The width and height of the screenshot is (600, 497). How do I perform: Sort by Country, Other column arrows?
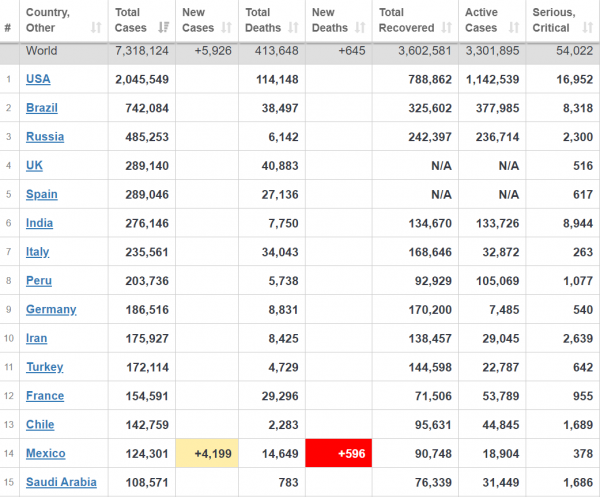pyautogui.click(x=96, y=28)
